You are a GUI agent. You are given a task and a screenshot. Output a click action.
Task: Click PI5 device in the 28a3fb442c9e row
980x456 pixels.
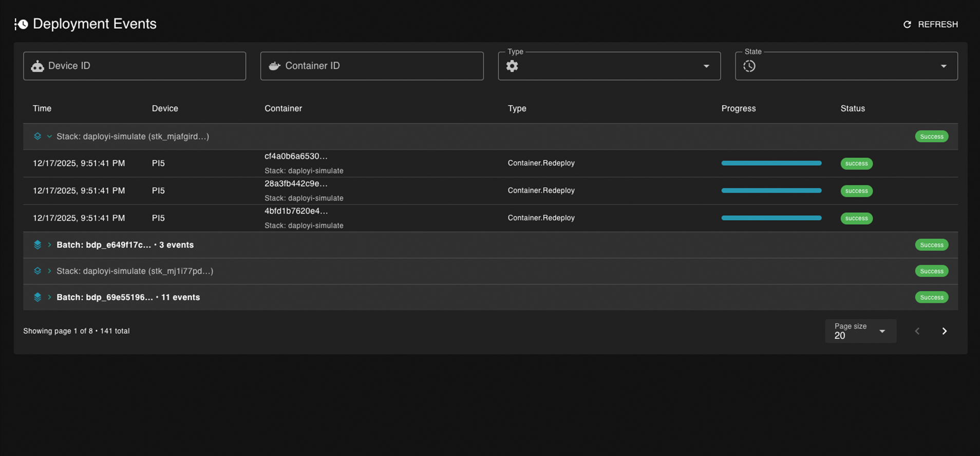tap(158, 191)
